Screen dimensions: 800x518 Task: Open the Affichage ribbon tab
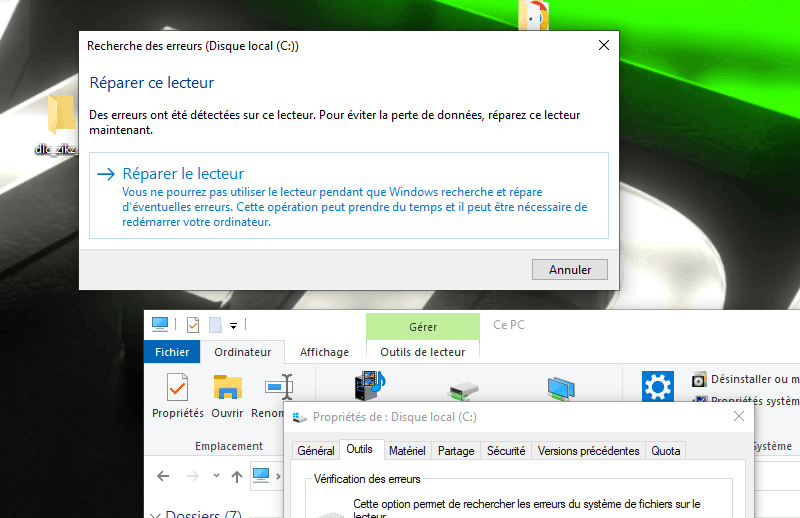click(324, 352)
